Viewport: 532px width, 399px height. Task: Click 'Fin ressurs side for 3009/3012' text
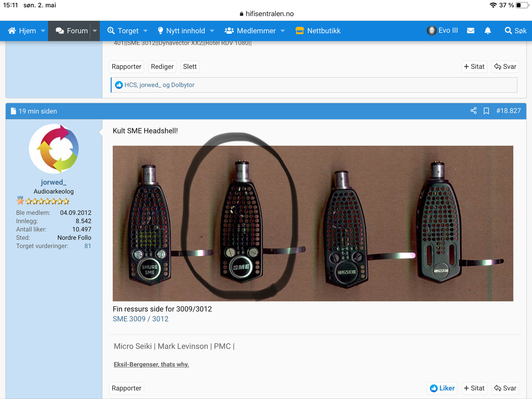point(162,309)
